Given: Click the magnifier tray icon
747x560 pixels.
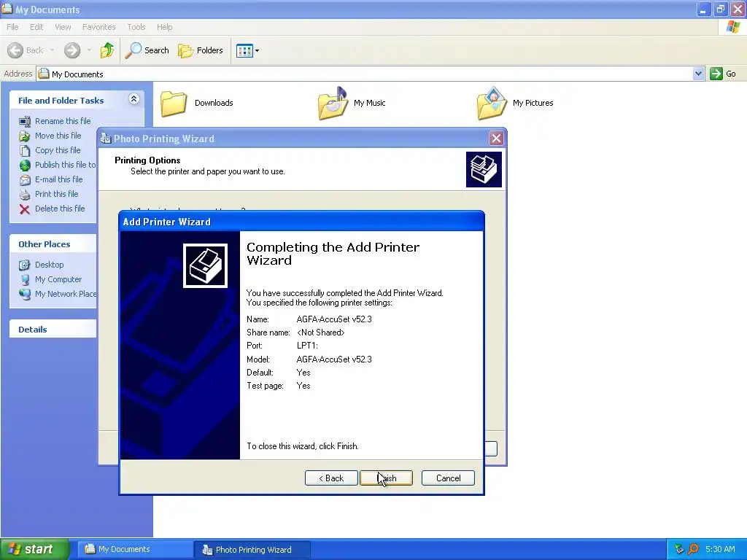Looking at the screenshot, I should click(x=693, y=549).
